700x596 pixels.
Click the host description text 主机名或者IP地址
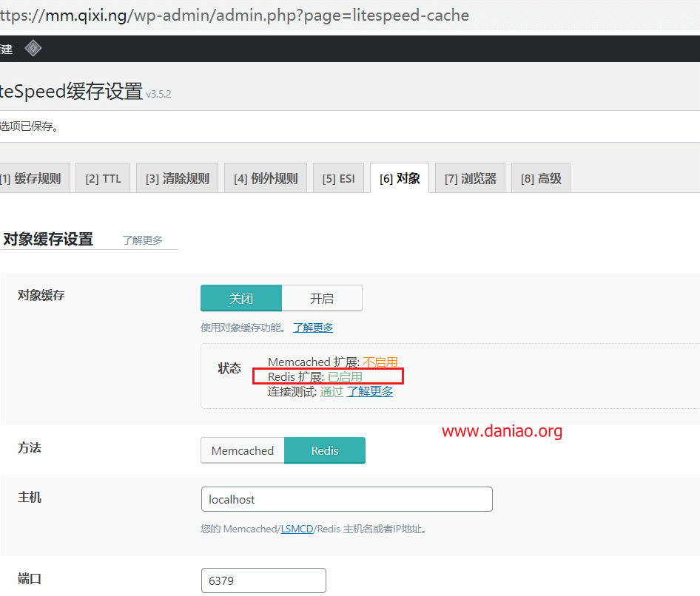(x=386, y=529)
